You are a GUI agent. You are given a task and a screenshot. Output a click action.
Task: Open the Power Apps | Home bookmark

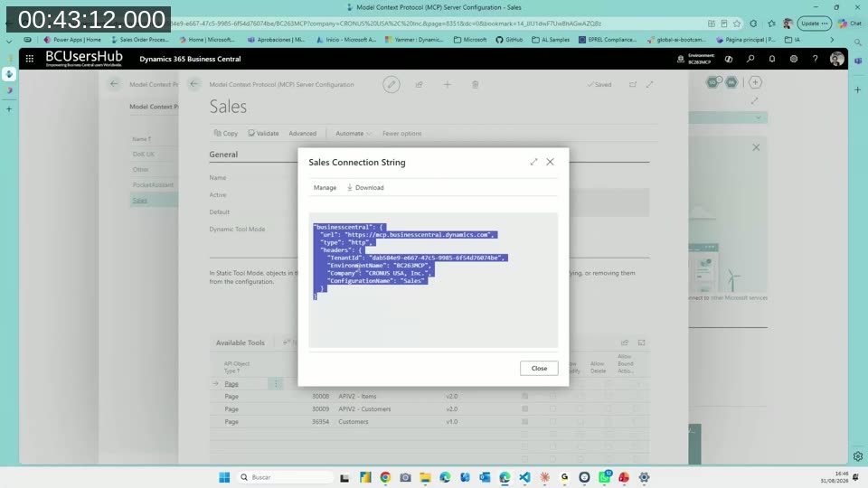72,40
